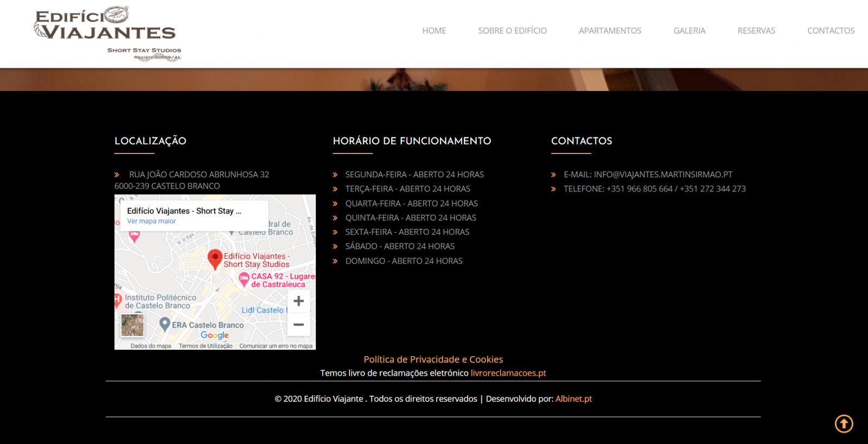Click the red Edifício Viajantes map pin
The width and height of the screenshot is (868, 444).
(215, 258)
